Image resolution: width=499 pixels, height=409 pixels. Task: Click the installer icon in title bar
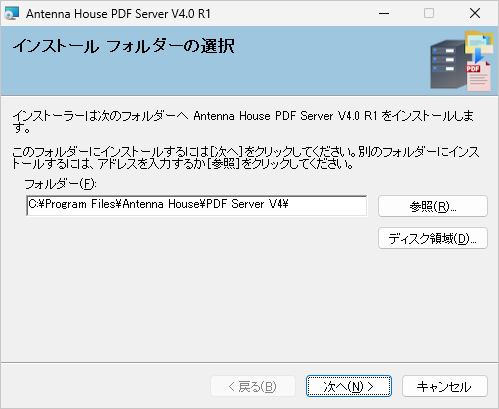[12, 13]
